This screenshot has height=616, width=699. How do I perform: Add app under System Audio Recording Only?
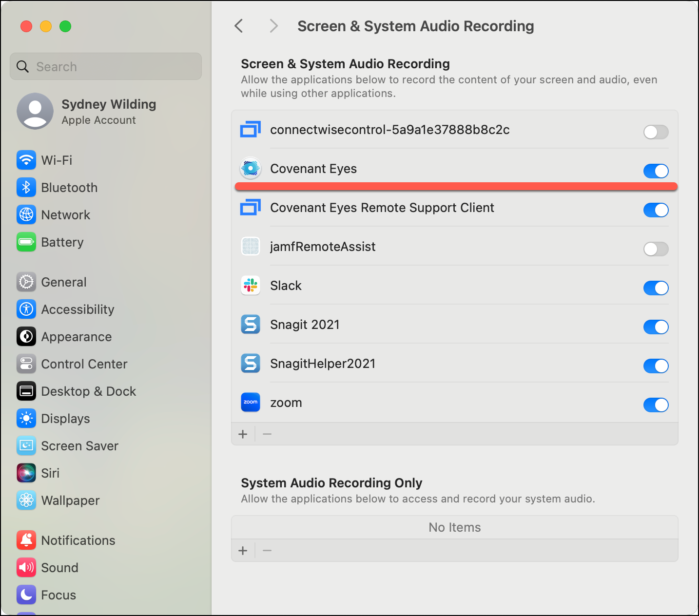point(243,551)
